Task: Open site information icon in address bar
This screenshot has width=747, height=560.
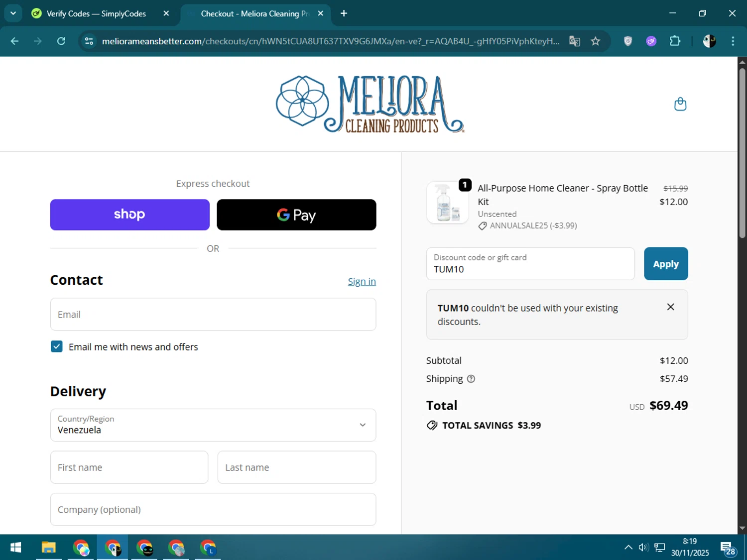Action: [89, 41]
